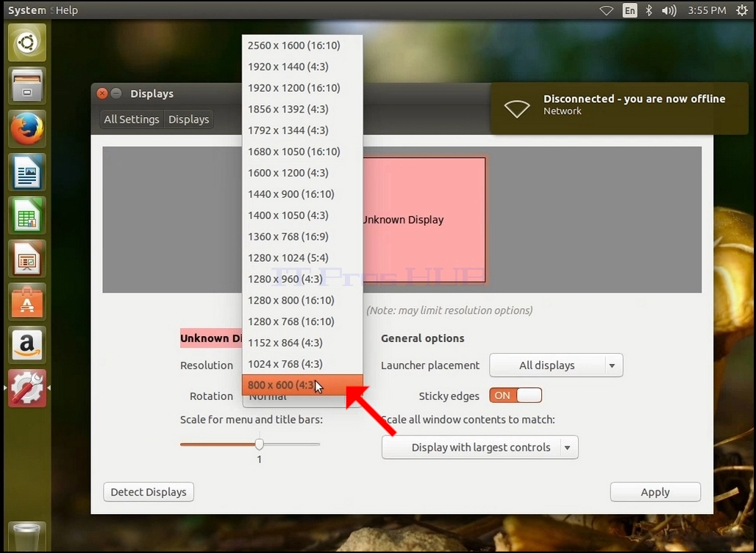Choose 1856 x 1392 (4:3) resolution

click(x=302, y=109)
